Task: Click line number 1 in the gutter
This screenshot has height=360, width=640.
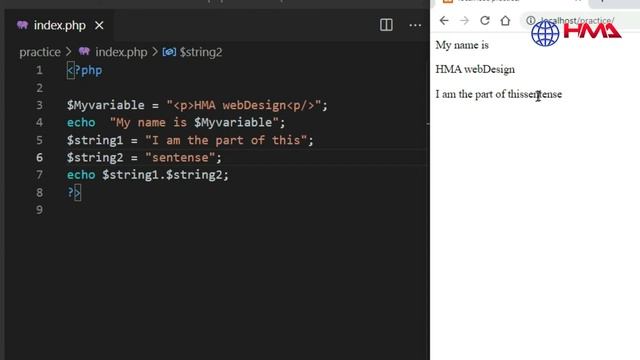Action: tap(39, 70)
